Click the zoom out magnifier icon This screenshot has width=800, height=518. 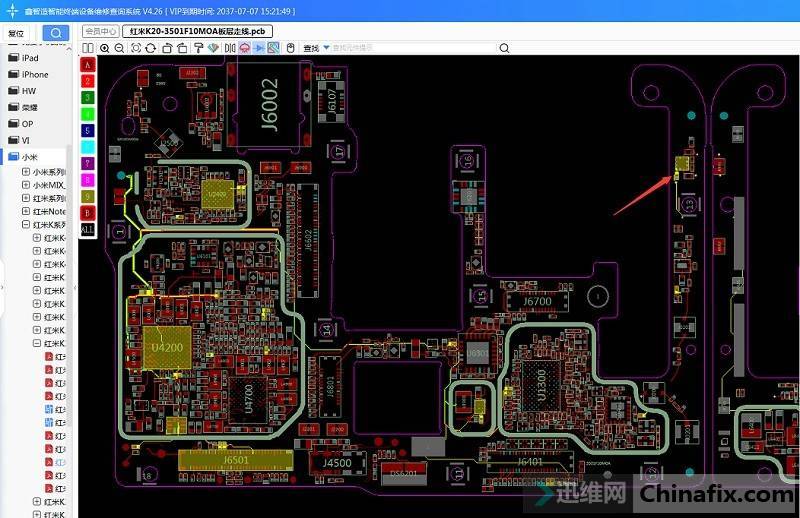119,48
